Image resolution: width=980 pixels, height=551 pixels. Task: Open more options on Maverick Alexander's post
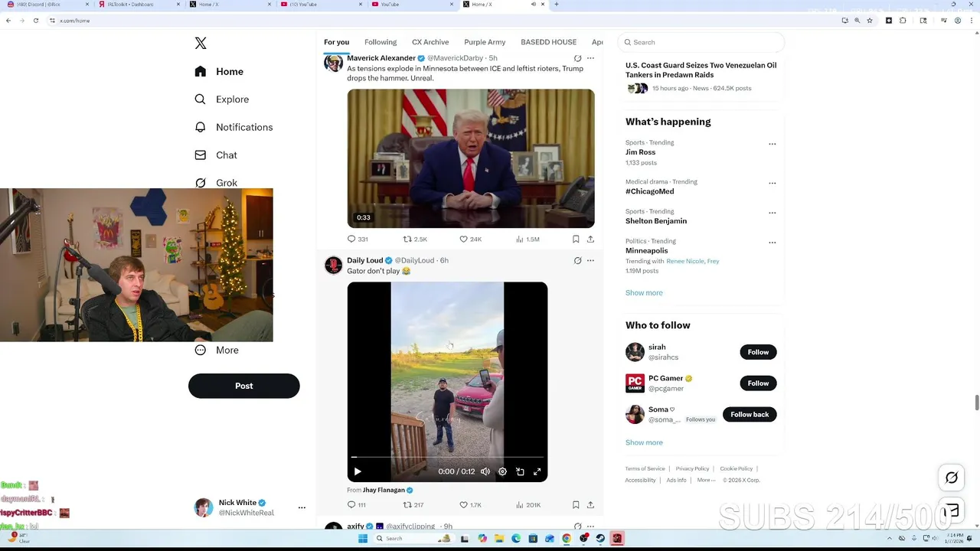(x=590, y=58)
